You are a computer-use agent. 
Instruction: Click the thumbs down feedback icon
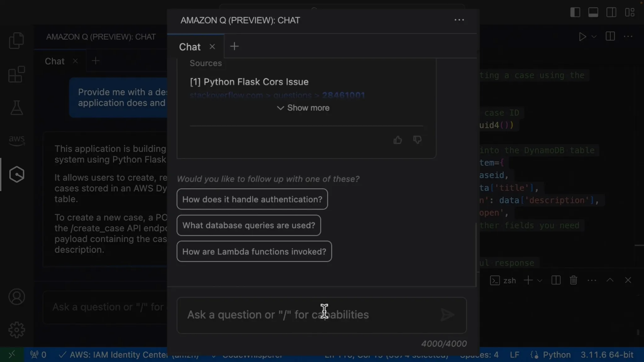coord(417,140)
